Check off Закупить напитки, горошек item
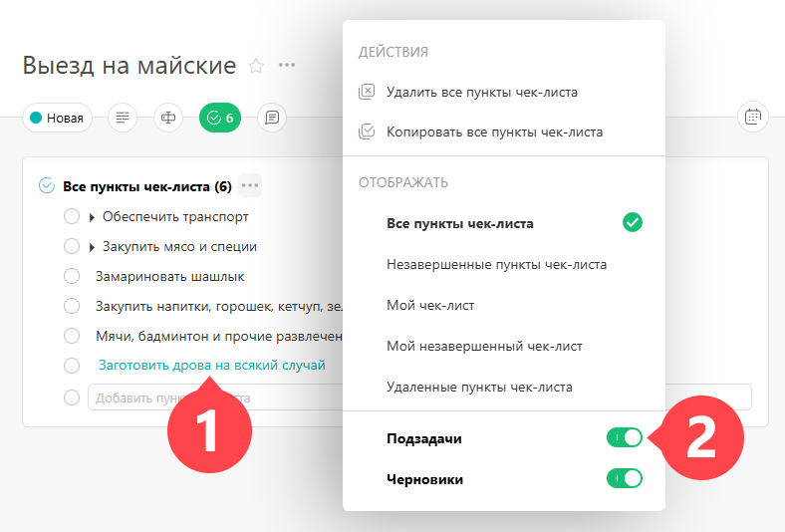The width and height of the screenshot is (785, 532). (x=72, y=306)
